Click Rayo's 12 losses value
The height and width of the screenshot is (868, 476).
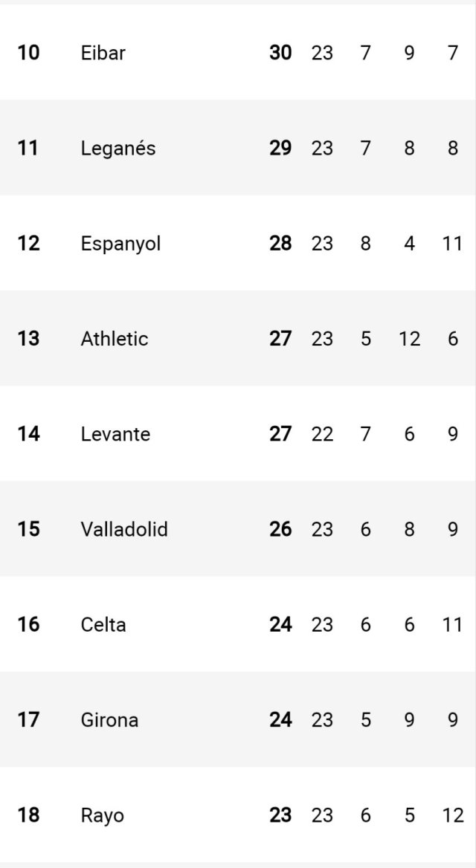tap(452, 815)
